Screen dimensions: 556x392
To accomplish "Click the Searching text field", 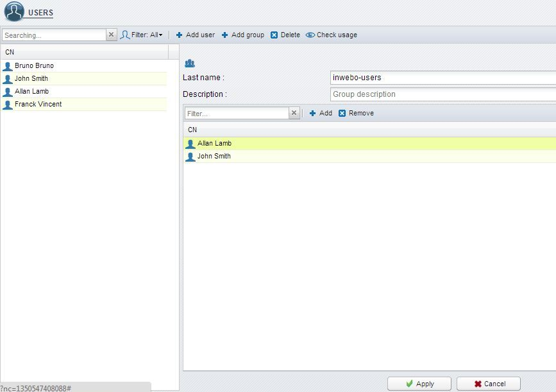I will coord(54,35).
